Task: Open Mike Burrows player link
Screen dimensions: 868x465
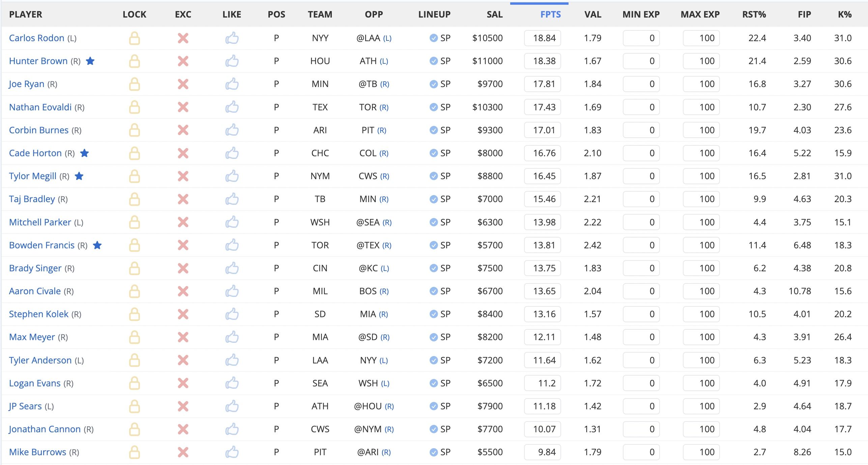Action: tap(37, 452)
